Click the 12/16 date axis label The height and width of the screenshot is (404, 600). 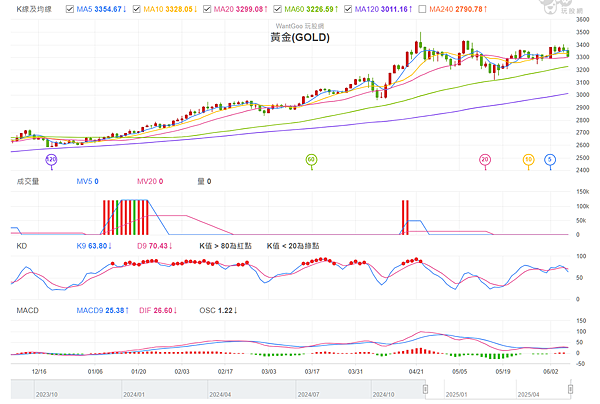pyautogui.click(x=39, y=371)
